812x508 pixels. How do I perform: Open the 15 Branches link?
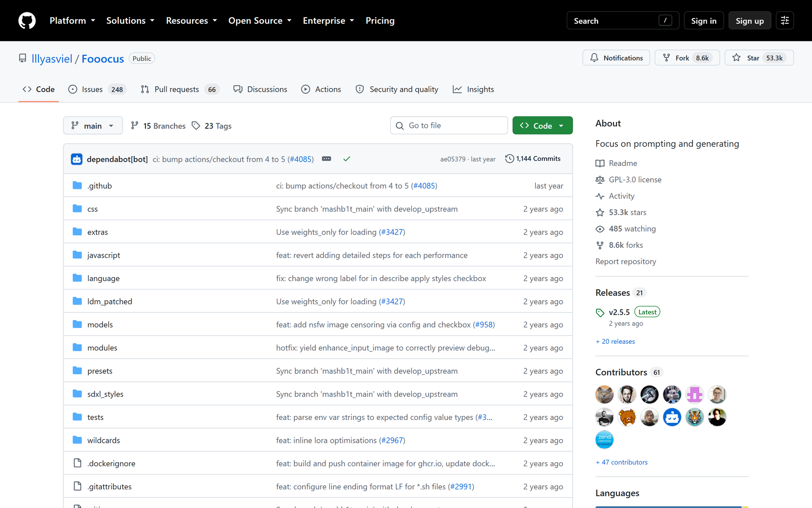(158, 126)
